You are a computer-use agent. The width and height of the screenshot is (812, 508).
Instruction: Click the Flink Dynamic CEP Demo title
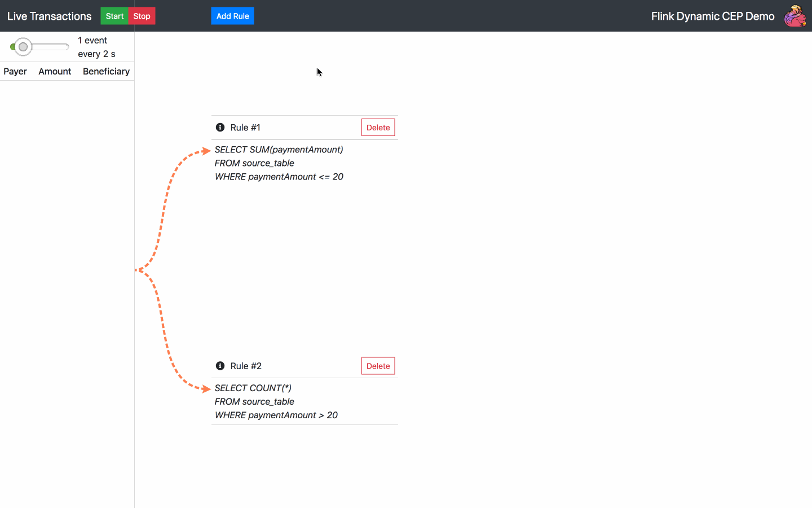[x=713, y=16]
